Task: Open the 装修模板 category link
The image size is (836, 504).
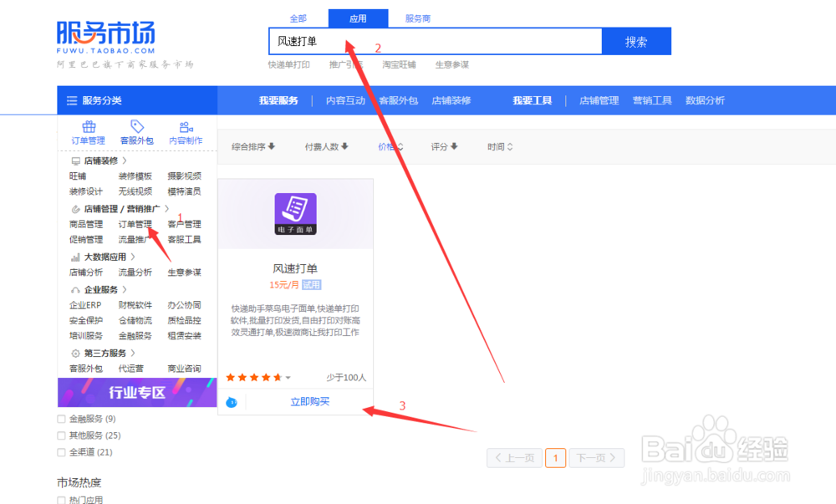Action: (x=135, y=176)
